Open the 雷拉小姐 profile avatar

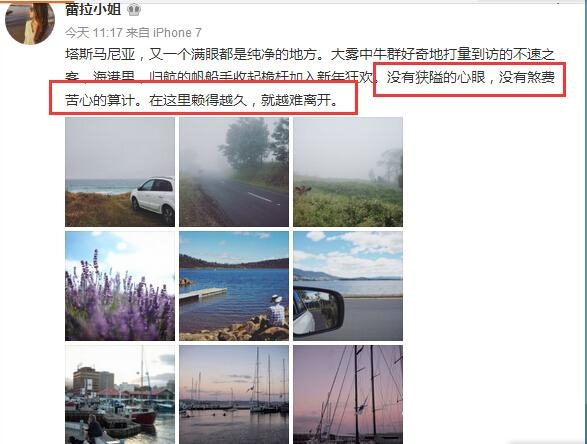(x=30, y=22)
